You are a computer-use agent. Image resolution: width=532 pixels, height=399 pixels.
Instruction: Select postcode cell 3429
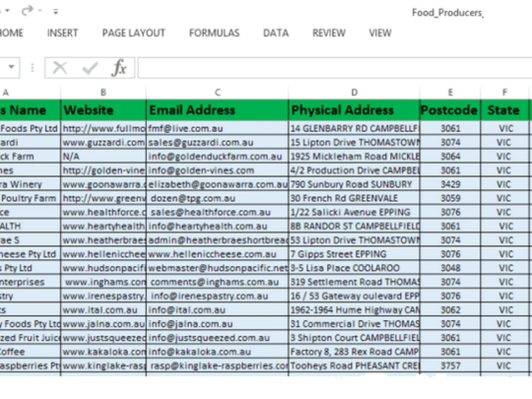[450, 184]
